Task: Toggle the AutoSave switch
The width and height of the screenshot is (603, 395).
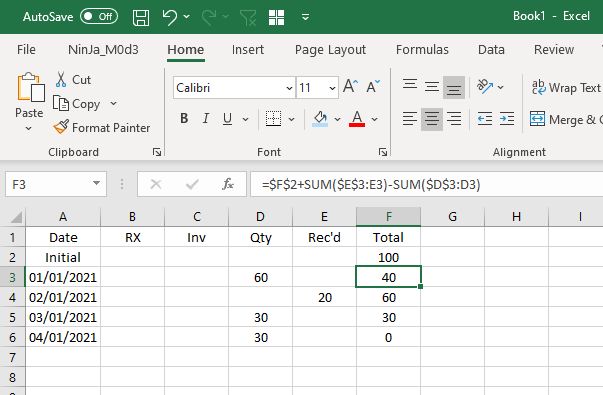Action: (98, 17)
